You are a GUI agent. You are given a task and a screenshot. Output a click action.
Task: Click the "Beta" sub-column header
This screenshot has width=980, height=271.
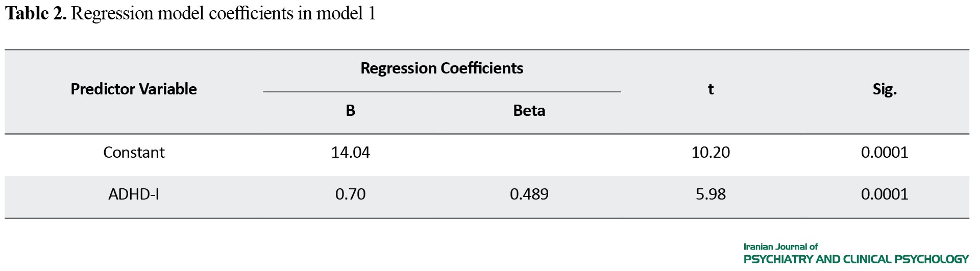click(x=529, y=111)
